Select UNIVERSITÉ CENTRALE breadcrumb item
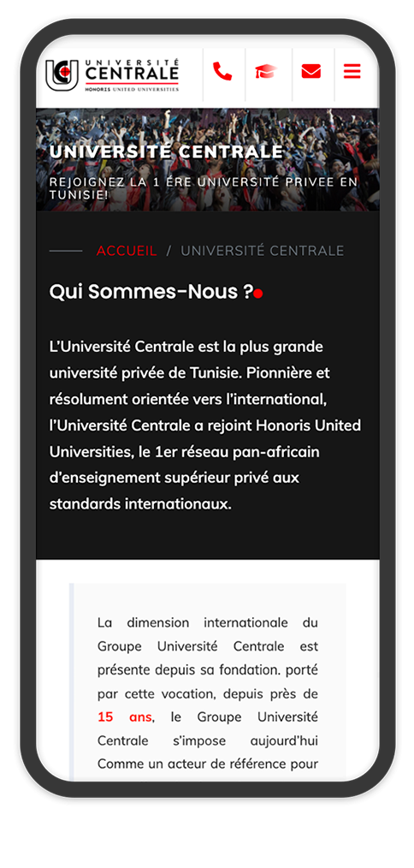The height and width of the screenshot is (868, 414). click(263, 251)
